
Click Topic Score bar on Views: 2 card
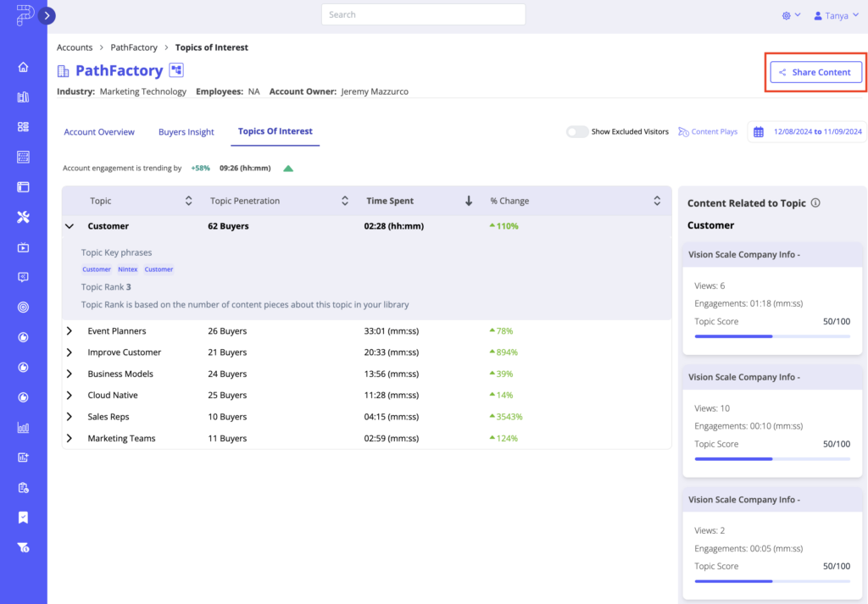(x=772, y=581)
